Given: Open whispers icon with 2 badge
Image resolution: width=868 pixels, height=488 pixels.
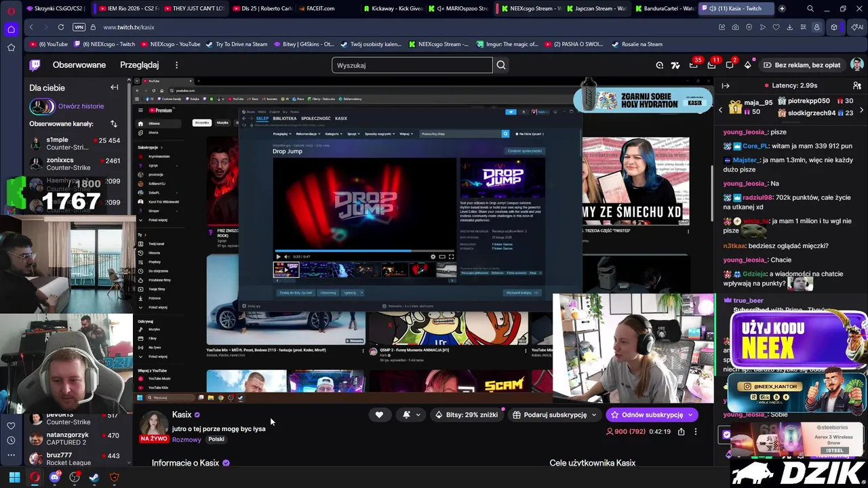Looking at the screenshot, I should pos(730,65).
